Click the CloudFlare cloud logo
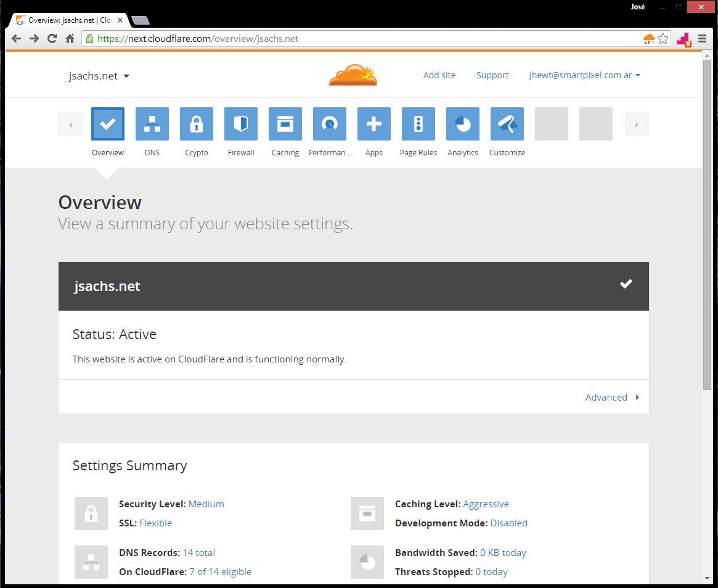The width and height of the screenshot is (718, 588). point(353,75)
